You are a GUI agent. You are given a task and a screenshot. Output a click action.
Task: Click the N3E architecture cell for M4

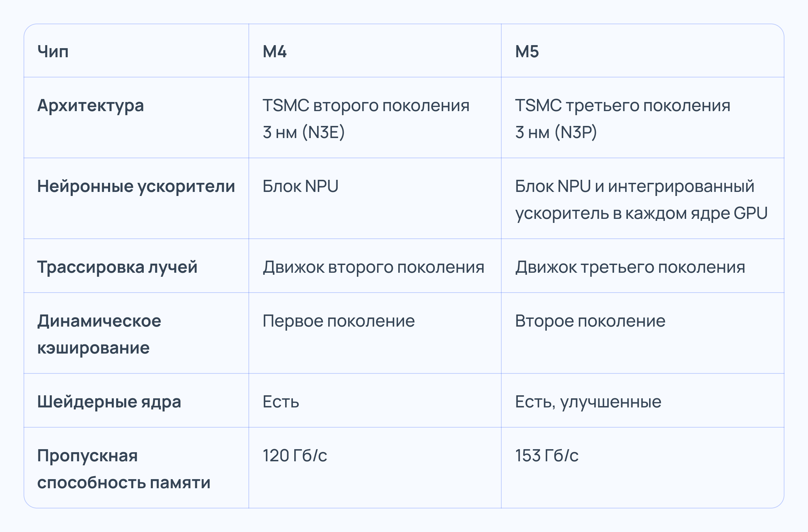[366, 118]
